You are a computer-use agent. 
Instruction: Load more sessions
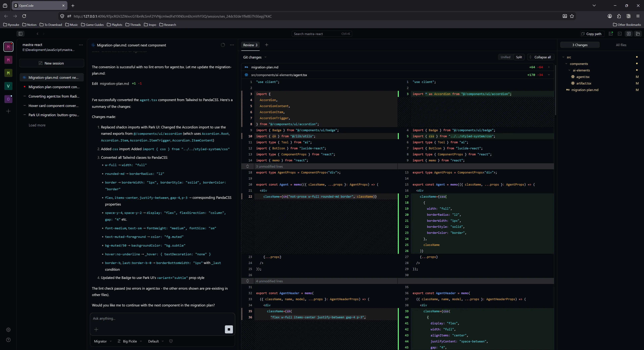pos(37,125)
